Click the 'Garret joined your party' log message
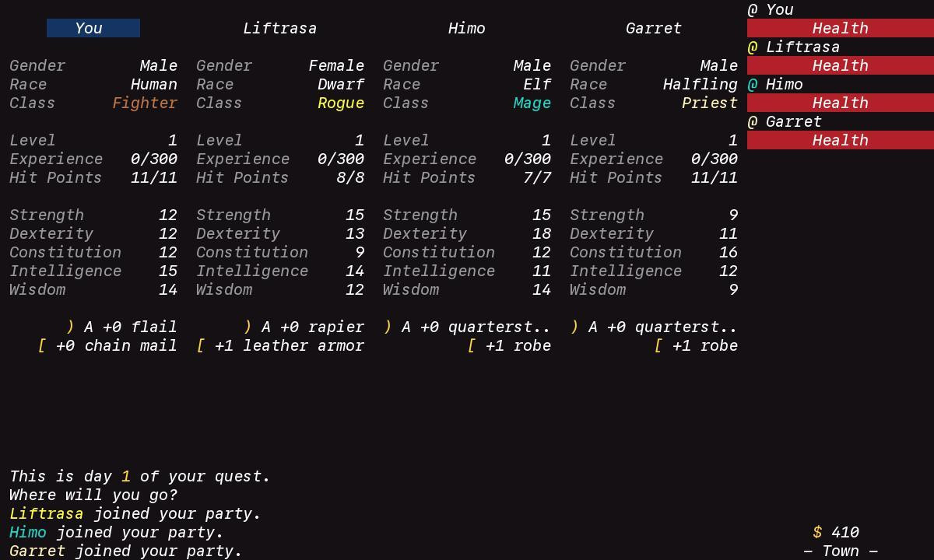This screenshot has width=934, height=560. click(126, 551)
